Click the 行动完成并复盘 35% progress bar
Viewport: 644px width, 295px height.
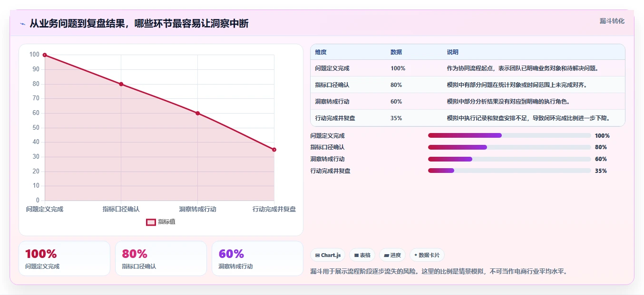pos(509,171)
